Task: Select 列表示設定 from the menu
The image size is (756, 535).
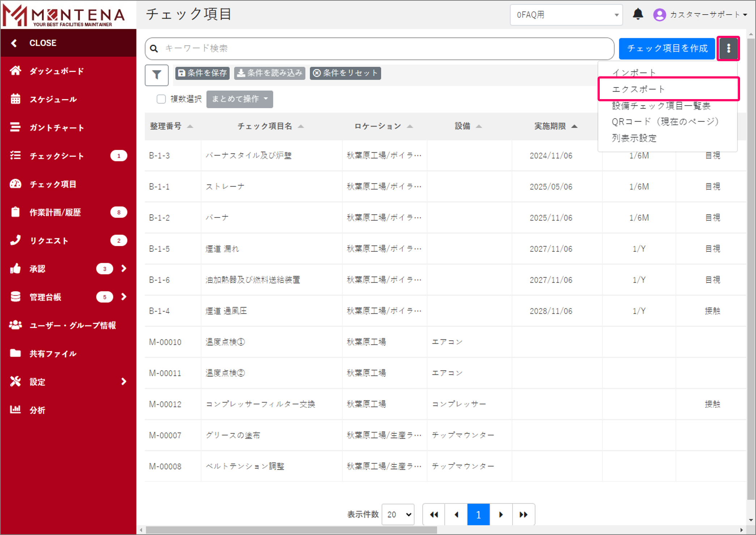Action: click(634, 138)
